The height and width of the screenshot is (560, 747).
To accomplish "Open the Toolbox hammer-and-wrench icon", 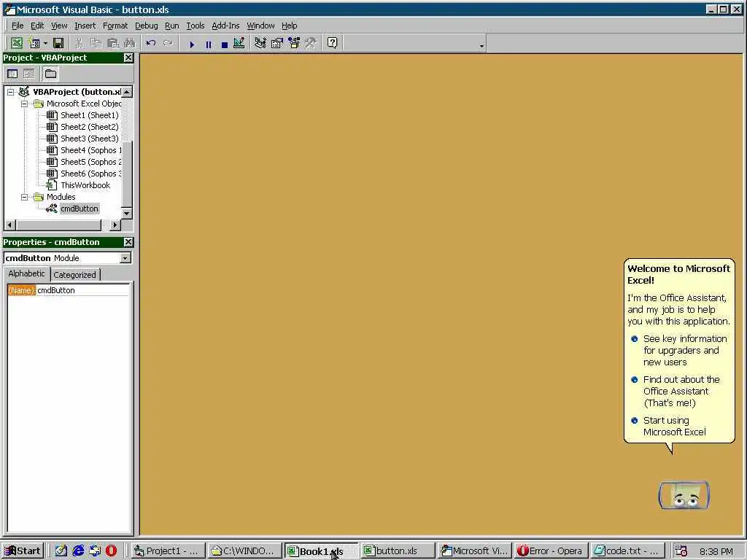I will click(311, 43).
